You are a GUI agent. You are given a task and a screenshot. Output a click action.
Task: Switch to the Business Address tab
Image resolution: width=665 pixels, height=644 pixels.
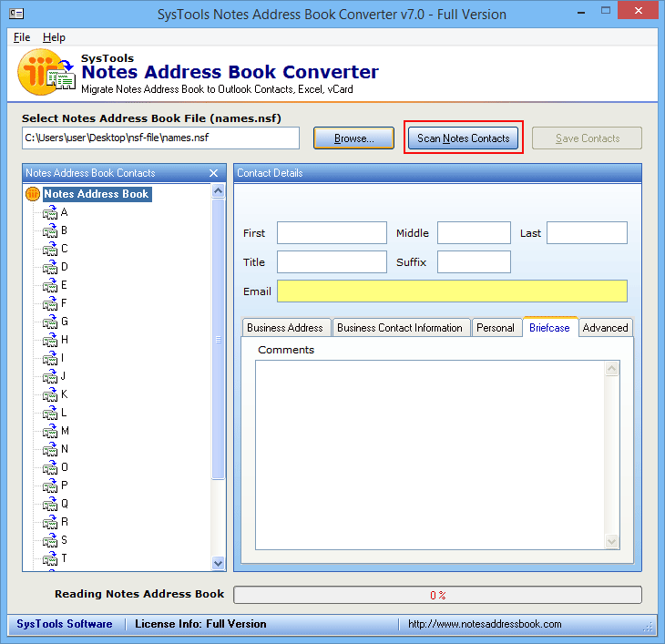[285, 328]
